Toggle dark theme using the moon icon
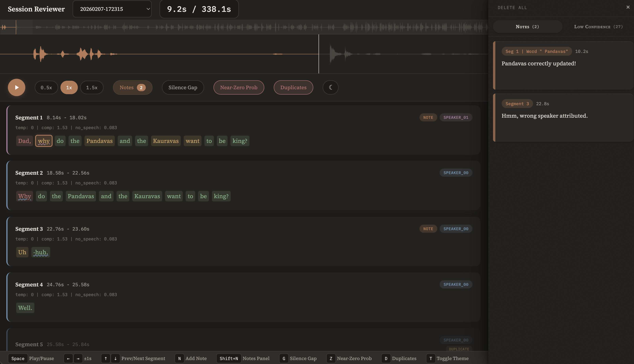Image resolution: width=634 pixels, height=364 pixels. point(331,87)
